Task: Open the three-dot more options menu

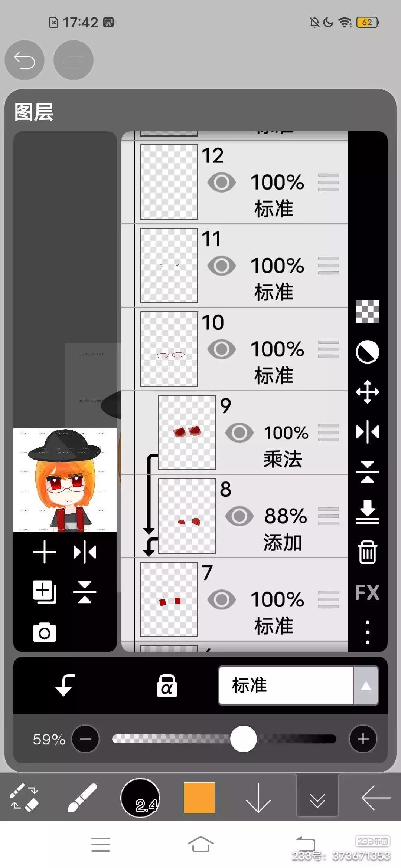Action: (x=367, y=632)
